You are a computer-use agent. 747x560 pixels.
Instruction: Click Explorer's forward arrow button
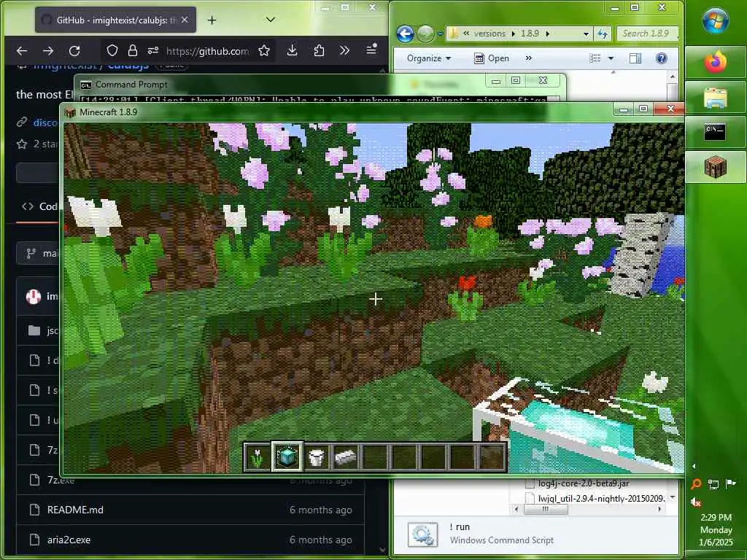pos(425,34)
